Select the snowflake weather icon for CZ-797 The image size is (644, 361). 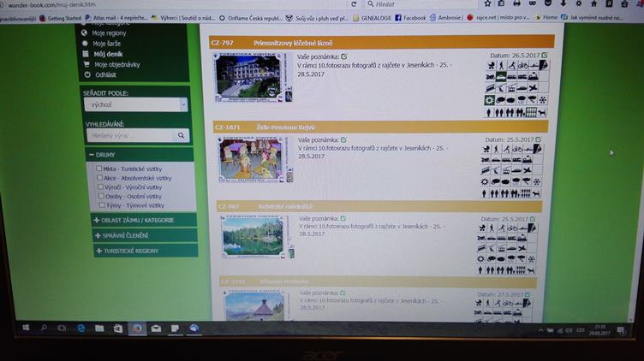543,100
